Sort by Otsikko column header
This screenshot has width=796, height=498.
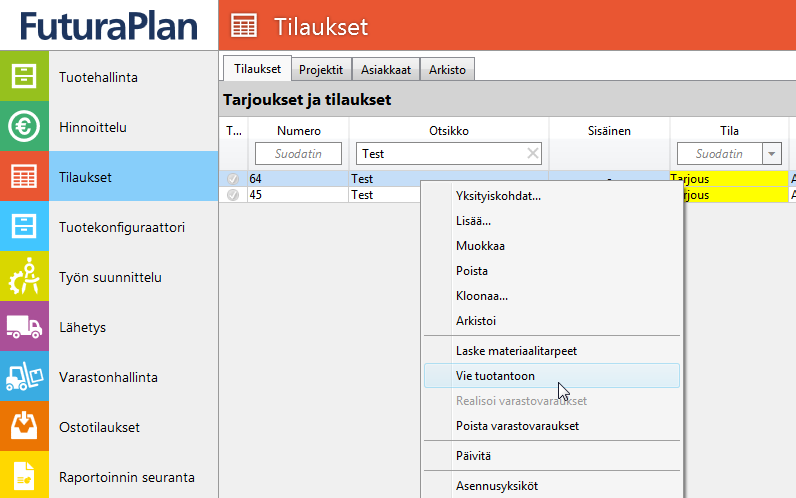coord(449,130)
